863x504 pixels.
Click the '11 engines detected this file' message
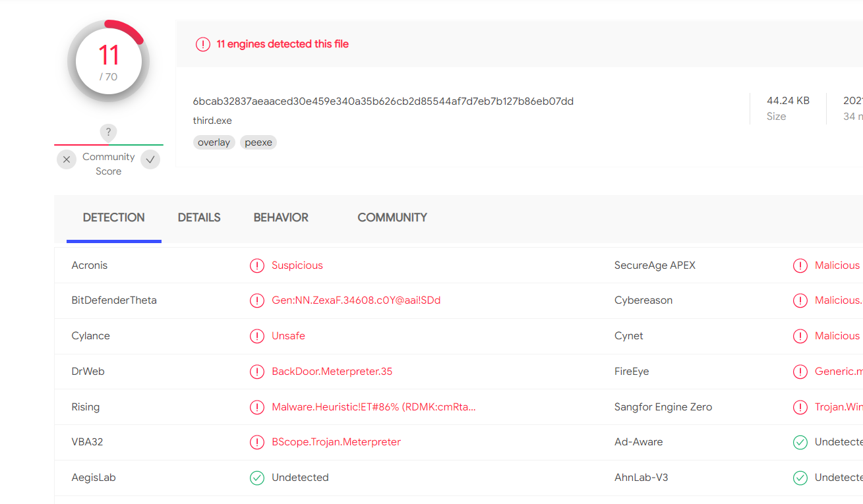pos(283,44)
